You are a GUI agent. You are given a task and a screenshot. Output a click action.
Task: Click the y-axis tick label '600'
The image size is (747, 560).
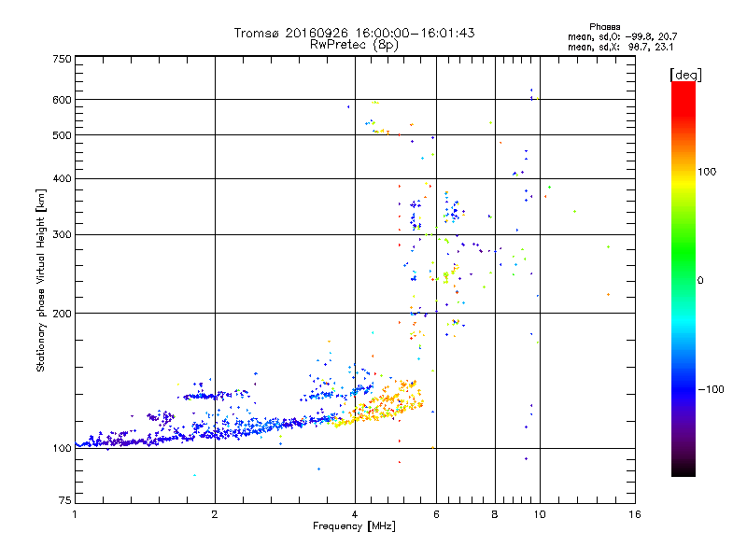(x=62, y=100)
